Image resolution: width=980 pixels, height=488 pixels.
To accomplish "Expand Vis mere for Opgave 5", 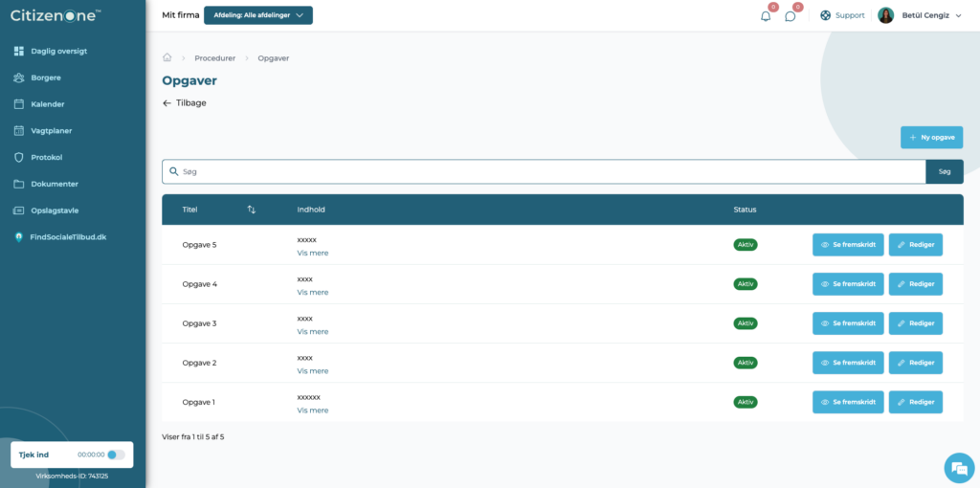I will (x=313, y=253).
